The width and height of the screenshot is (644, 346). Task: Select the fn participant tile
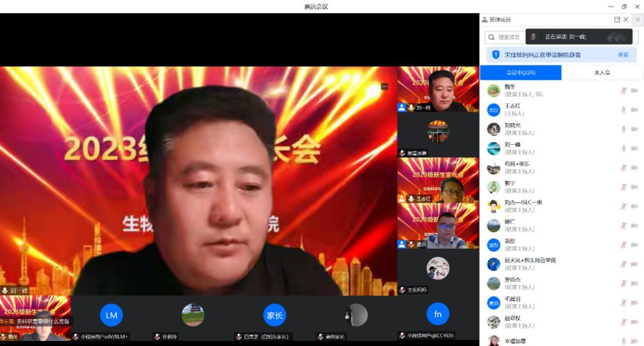[438, 318]
